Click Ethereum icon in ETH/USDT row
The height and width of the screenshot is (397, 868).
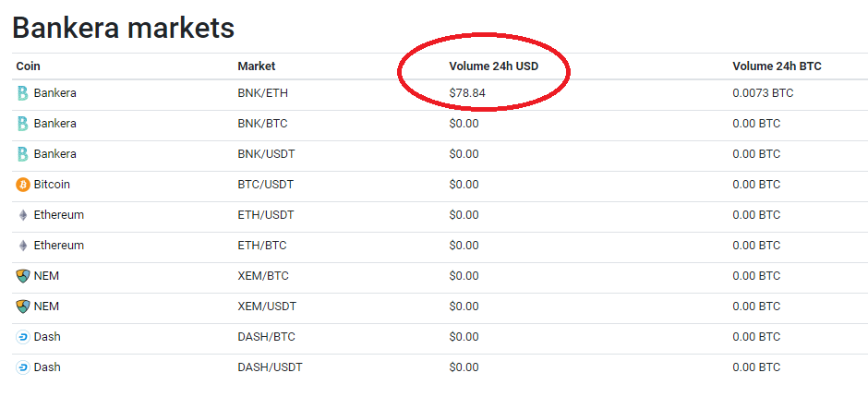23,215
